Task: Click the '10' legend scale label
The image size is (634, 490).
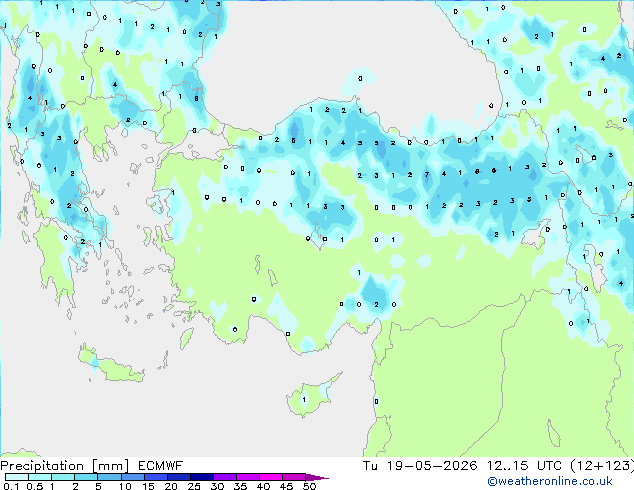Action: (125, 486)
